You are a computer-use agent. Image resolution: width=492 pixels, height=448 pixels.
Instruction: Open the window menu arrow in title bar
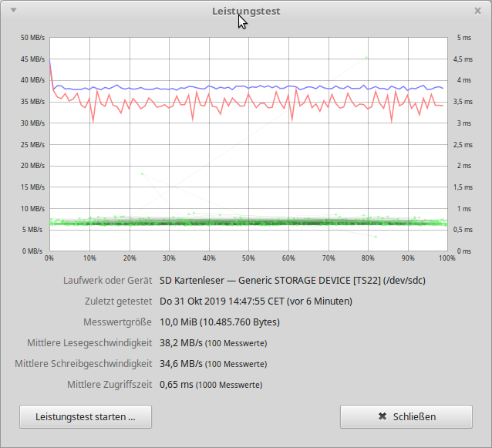click(x=14, y=11)
